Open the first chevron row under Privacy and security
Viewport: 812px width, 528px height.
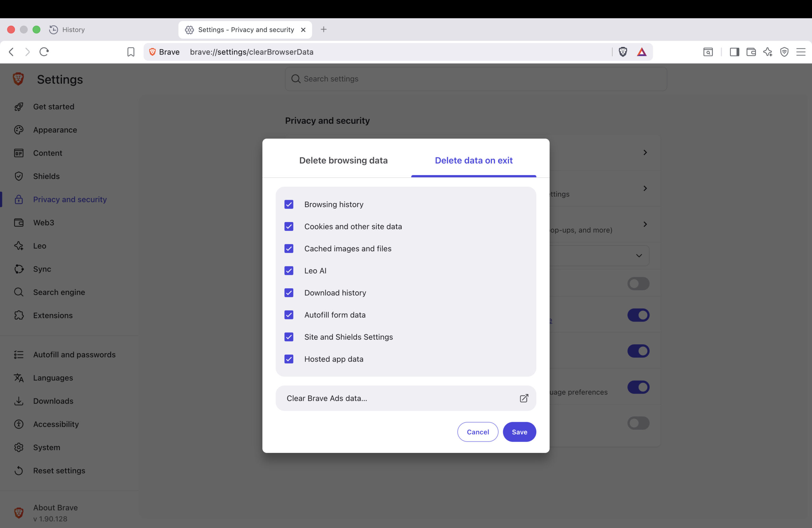pyautogui.click(x=645, y=153)
